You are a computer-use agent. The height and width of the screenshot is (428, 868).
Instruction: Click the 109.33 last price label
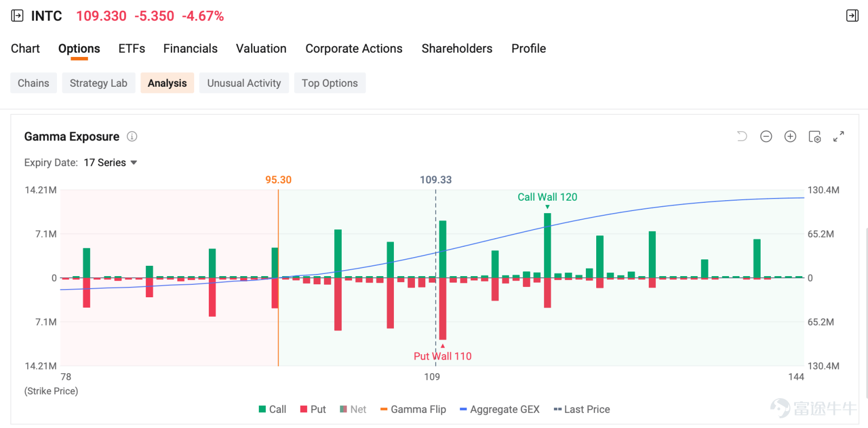point(436,180)
